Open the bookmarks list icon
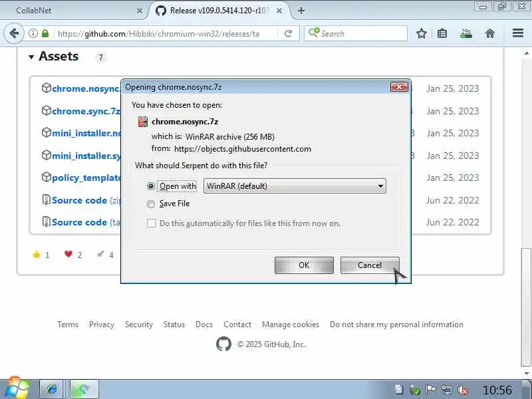Viewport: 532px width, 399px height. [442, 33]
